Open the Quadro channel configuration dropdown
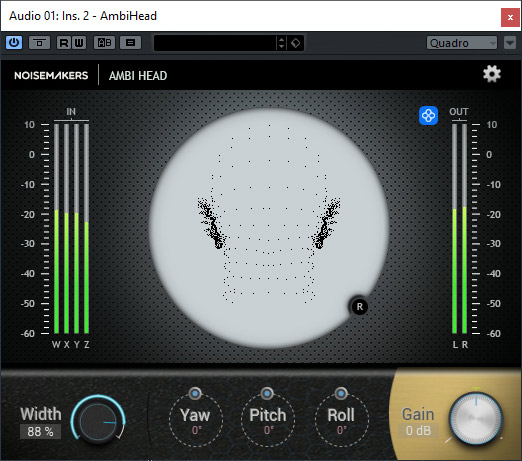Screen dimensions: 522x461 click(x=462, y=43)
